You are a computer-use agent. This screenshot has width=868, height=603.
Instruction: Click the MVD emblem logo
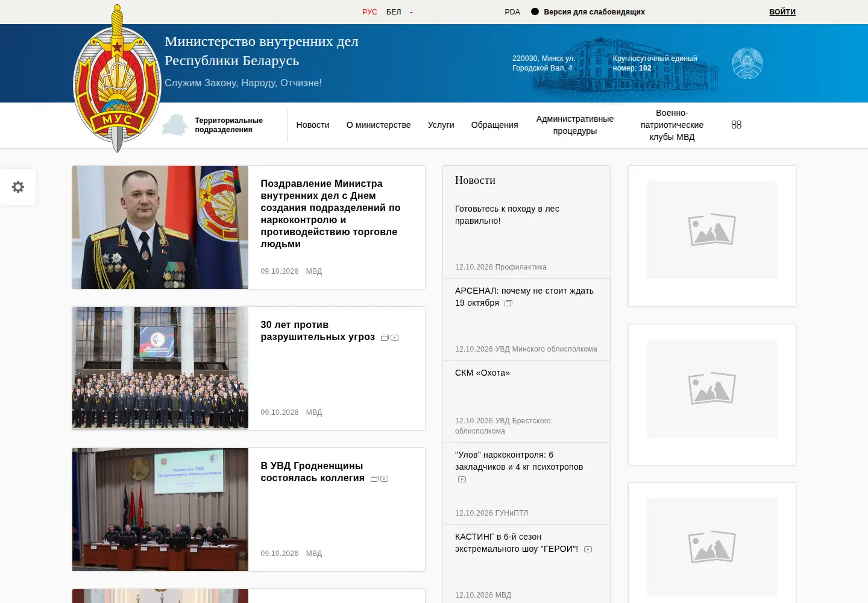[x=117, y=78]
